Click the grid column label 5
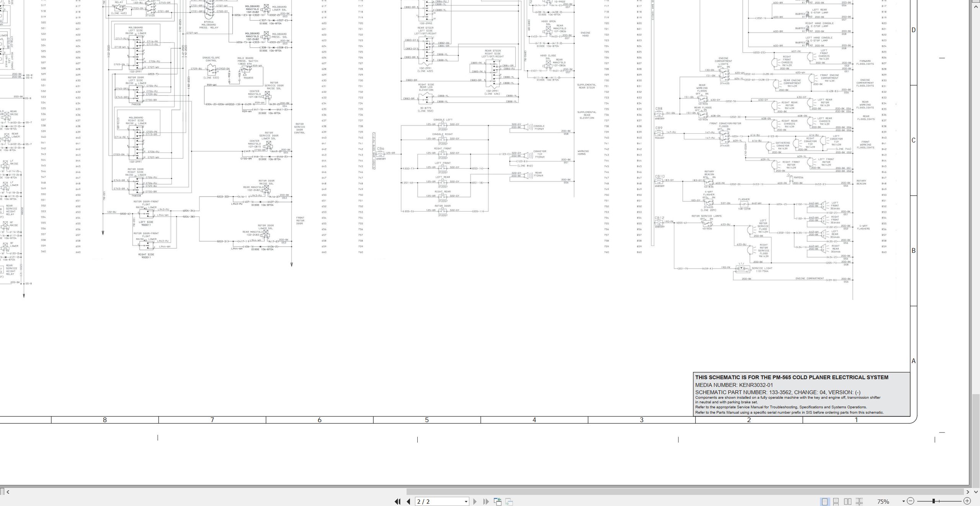Screen dimensions: 980x506 tap(427, 420)
